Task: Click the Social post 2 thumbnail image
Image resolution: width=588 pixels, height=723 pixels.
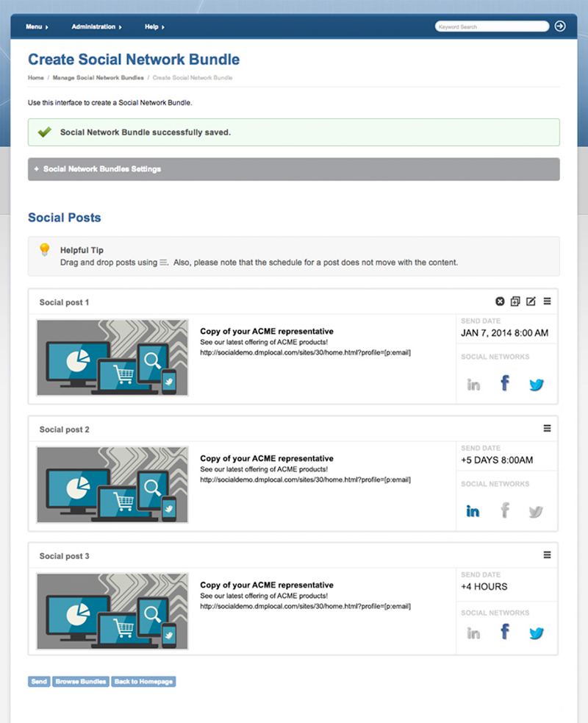Action: click(x=112, y=485)
